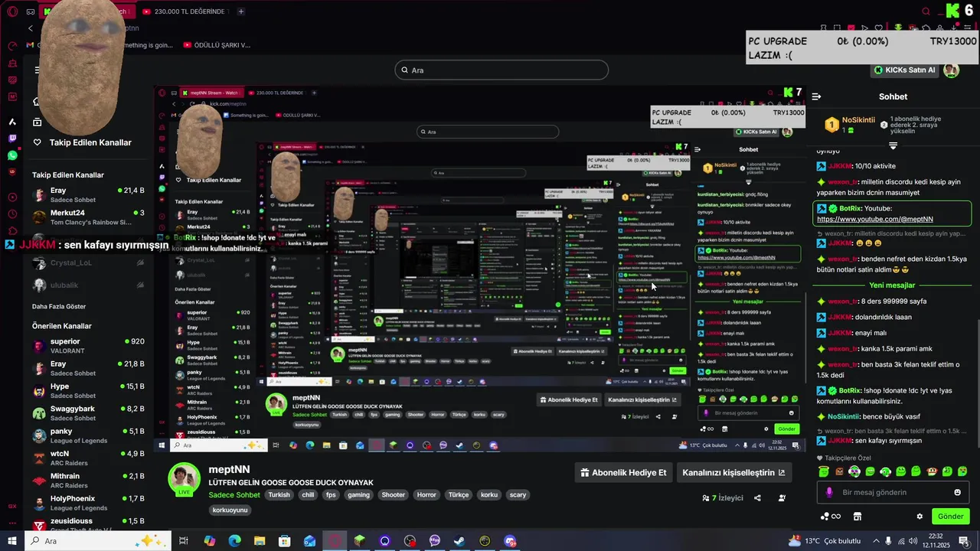Image resolution: width=980 pixels, height=551 pixels.
Task: Click the Ara search field on Kick
Action: [501, 70]
